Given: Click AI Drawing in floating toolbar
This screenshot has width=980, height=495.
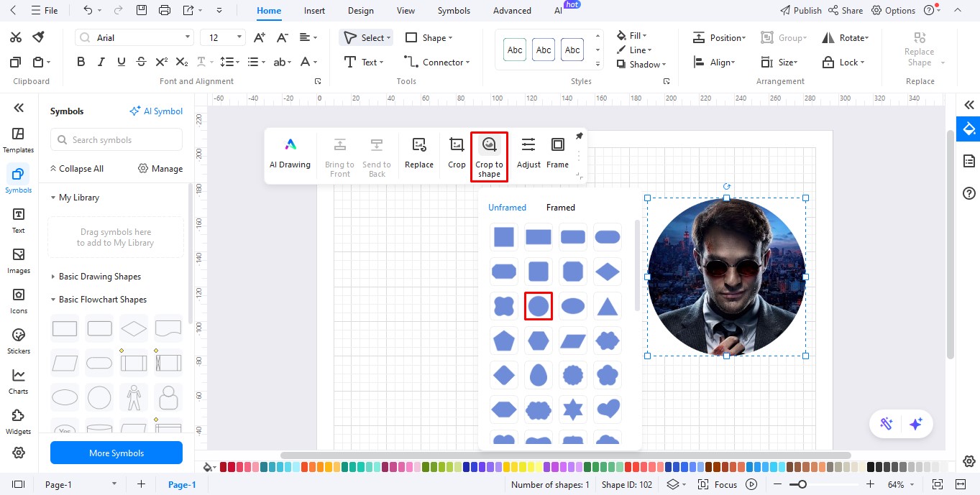Looking at the screenshot, I should click(x=290, y=154).
